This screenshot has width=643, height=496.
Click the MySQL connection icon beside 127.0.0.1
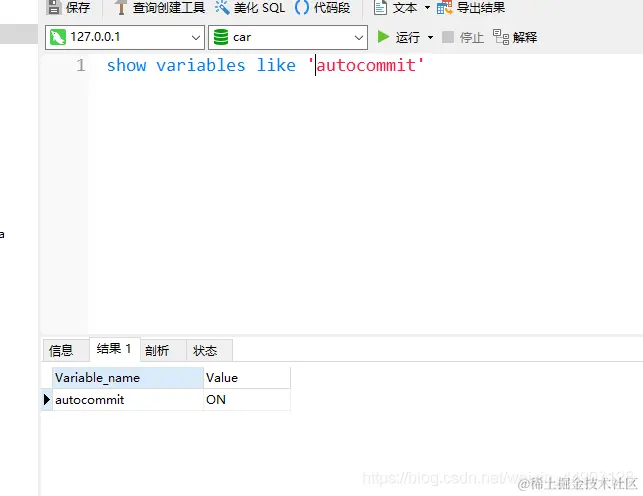tap(58, 37)
